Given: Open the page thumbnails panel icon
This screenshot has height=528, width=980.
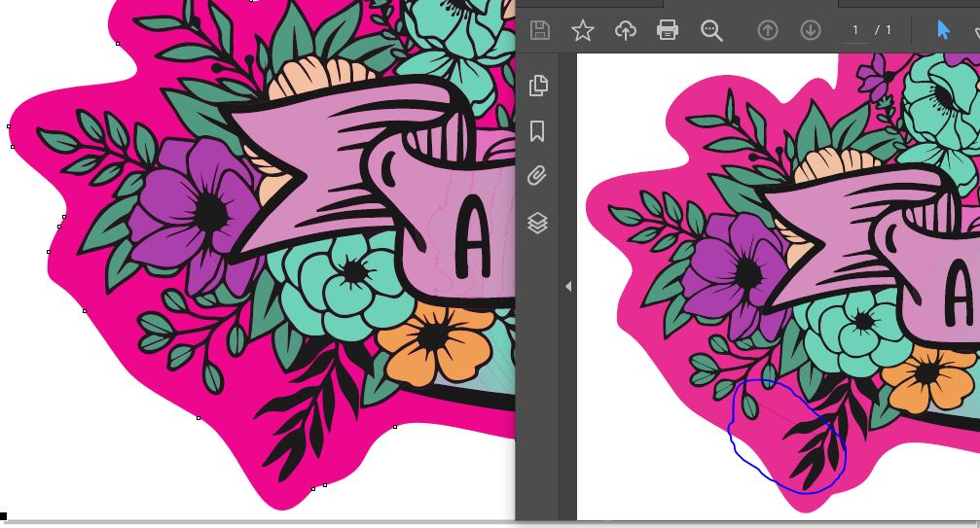Looking at the screenshot, I should 538,86.
